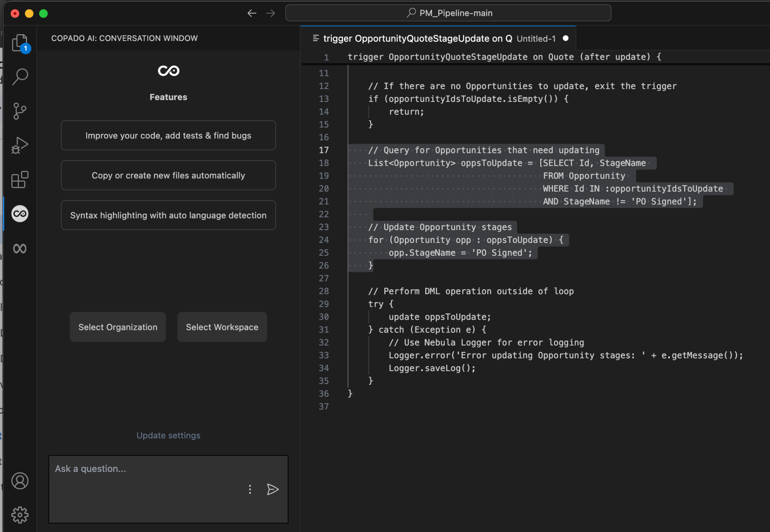Click 'opp.StageName = 'PO Signed';' line
Screen dimensions: 770x532
(x=461, y=253)
